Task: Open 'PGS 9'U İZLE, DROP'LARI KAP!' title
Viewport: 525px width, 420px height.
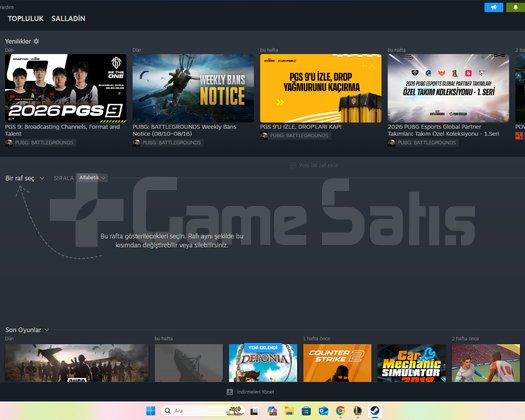Action: (301, 127)
